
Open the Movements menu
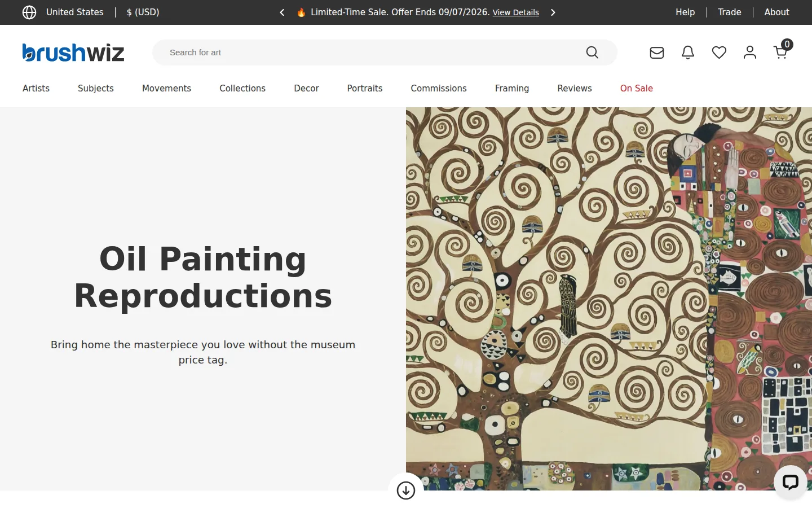tap(166, 89)
